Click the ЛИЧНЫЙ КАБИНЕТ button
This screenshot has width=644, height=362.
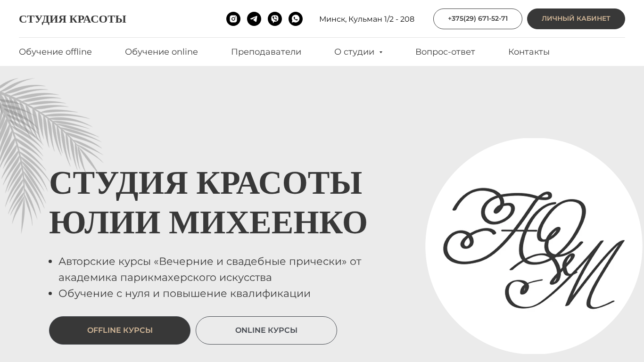tap(576, 19)
